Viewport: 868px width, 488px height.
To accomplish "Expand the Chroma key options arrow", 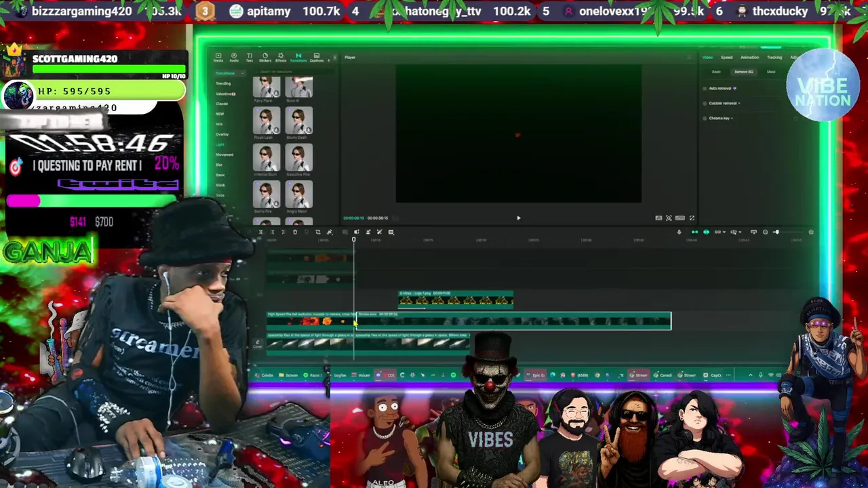I will 732,118.
